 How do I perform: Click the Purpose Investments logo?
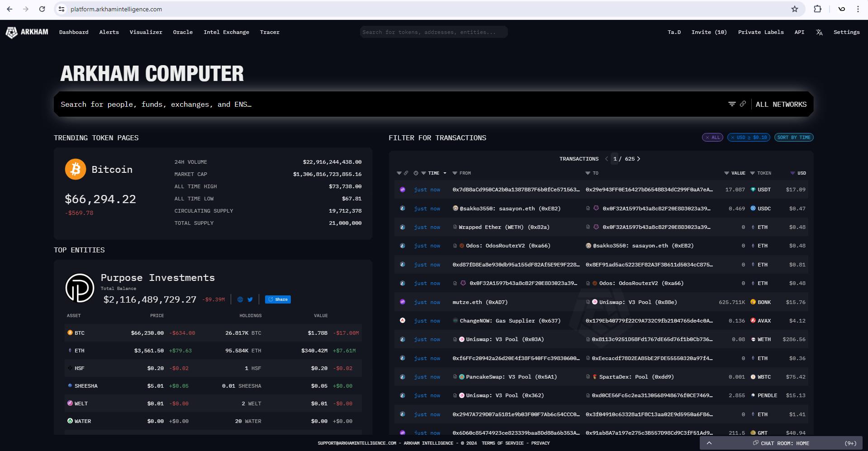pos(80,288)
